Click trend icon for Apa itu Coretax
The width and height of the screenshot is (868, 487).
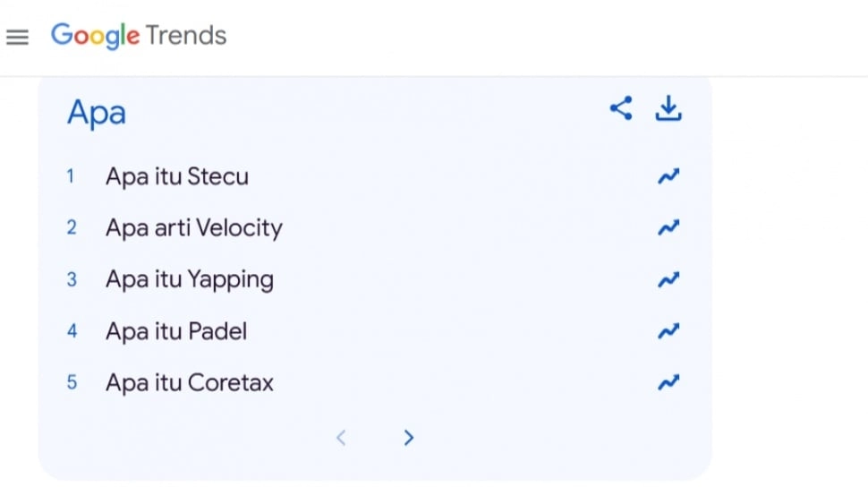tap(668, 383)
